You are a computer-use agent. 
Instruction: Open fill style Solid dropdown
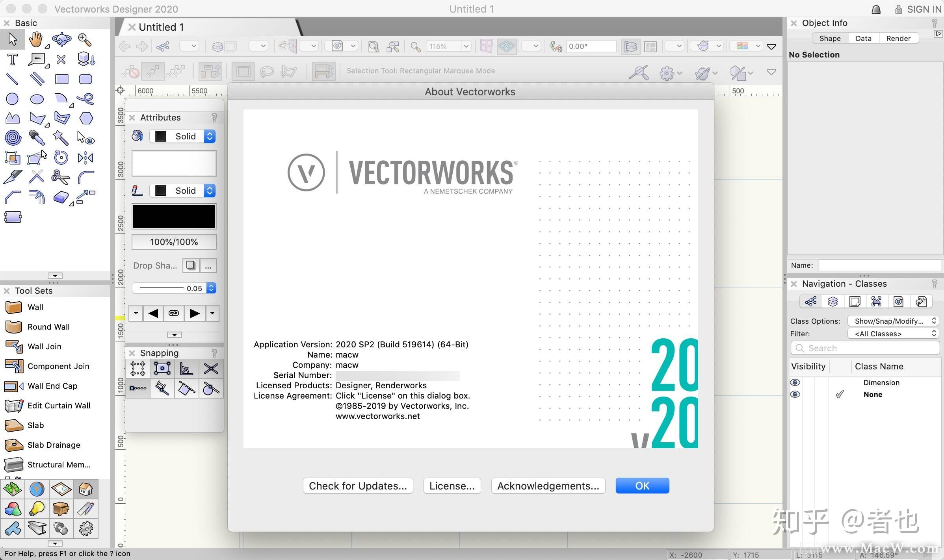(x=182, y=136)
